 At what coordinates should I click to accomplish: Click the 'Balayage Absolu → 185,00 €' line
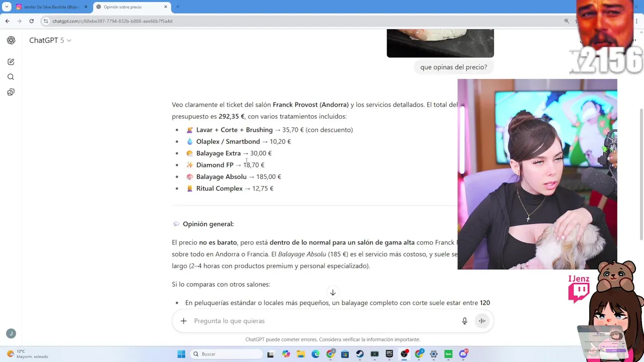[x=238, y=176]
